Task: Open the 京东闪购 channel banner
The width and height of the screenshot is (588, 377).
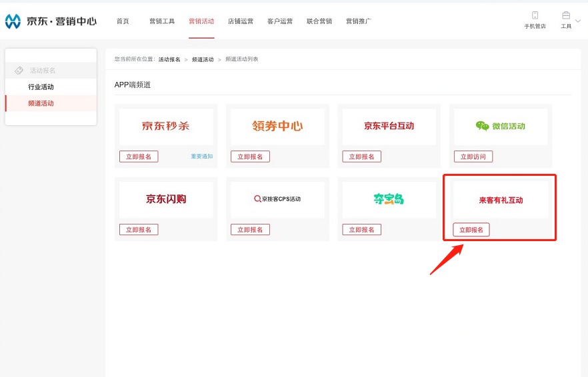Action: coord(166,200)
